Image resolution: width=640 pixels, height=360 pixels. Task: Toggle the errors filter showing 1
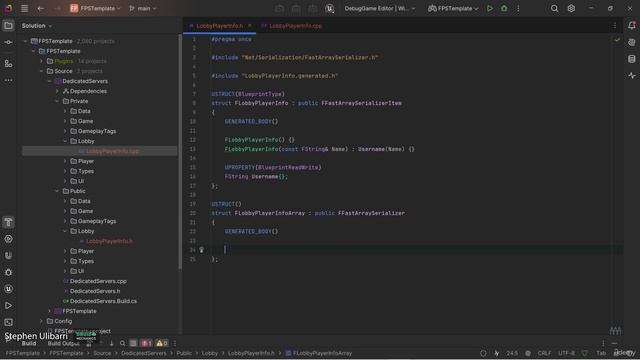[x=146, y=343]
